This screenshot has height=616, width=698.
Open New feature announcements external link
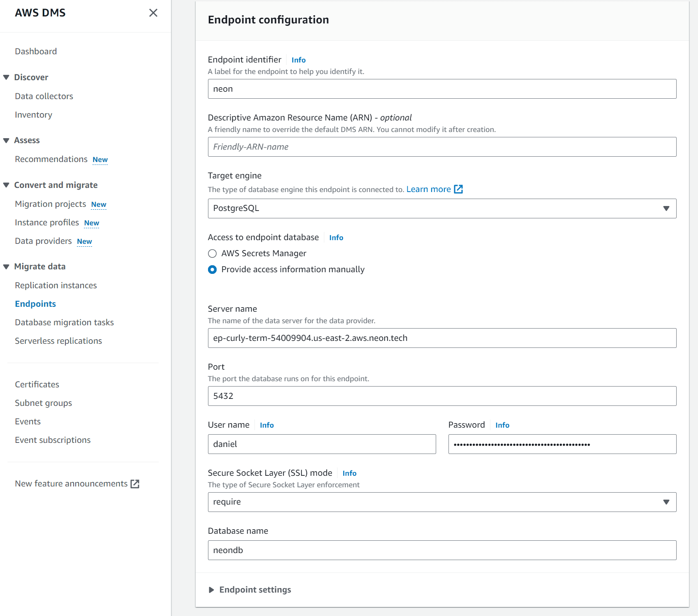point(135,484)
